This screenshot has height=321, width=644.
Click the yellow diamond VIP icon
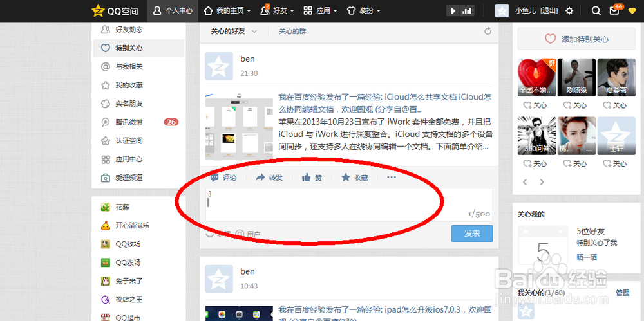[x=632, y=11]
